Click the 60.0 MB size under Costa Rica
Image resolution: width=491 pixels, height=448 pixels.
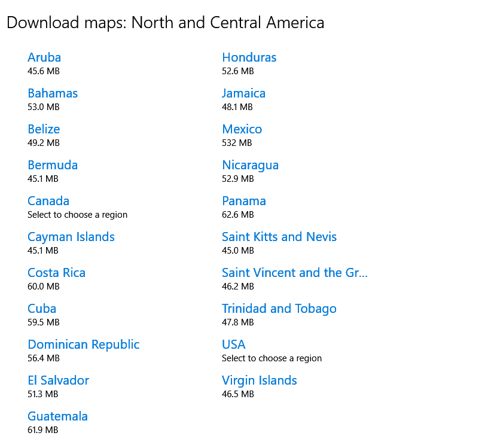(44, 287)
